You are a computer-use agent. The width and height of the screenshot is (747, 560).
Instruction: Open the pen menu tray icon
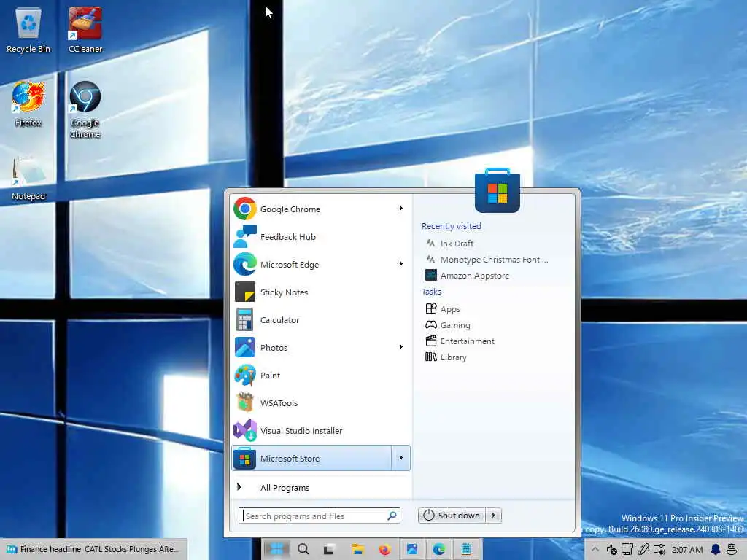tap(643, 550)
